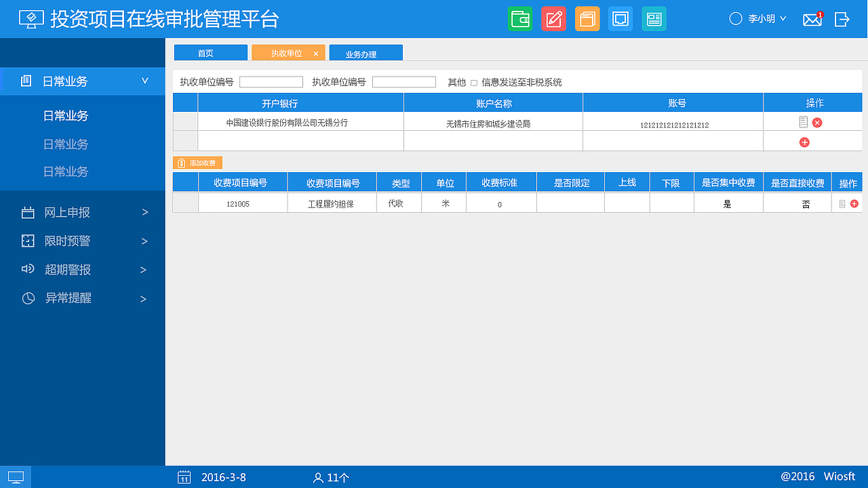Open the 李小明 user dropdown arrow

[x=783, y=19]
